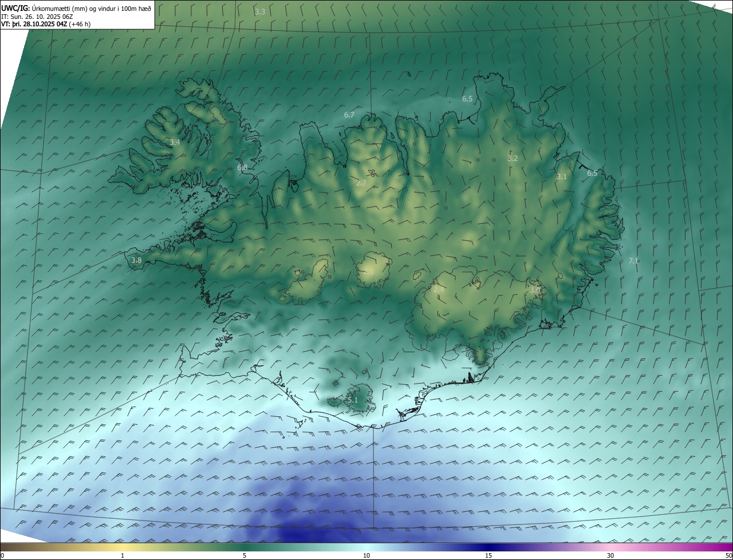
Task: Click the 3.2 value label on the map
Action: click(513, 159)
